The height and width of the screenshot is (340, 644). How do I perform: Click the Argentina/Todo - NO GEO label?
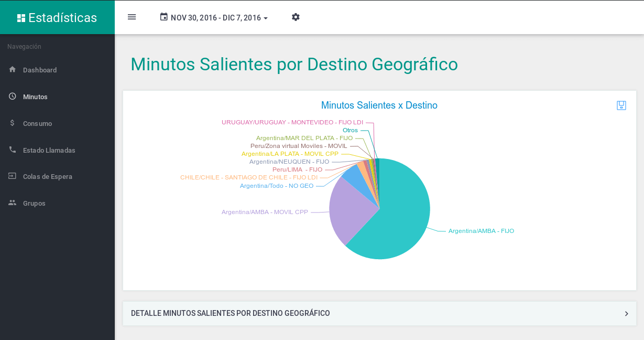pyautogui.click(x=277, y=186)
